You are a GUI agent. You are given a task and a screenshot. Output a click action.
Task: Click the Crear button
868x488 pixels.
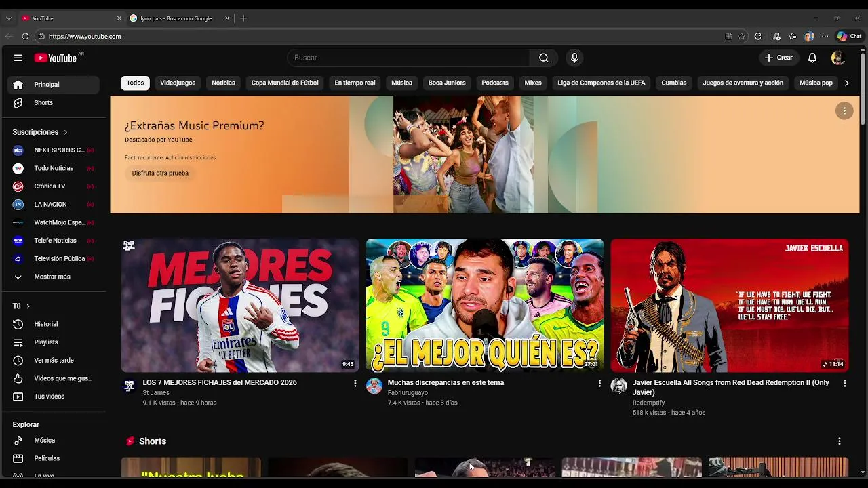778,58
